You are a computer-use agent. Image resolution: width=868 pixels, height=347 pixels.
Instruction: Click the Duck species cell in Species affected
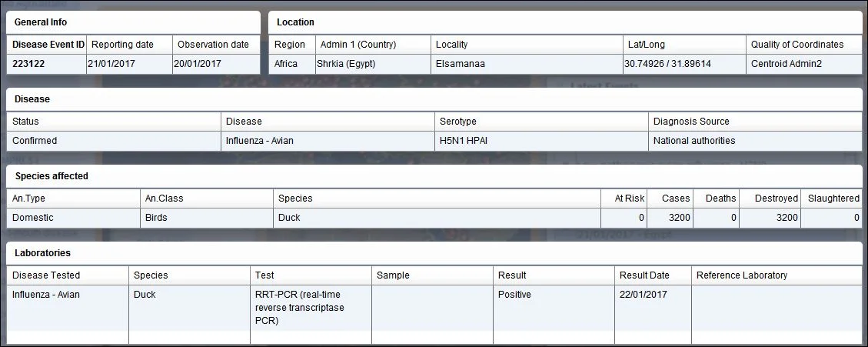coord(437,218)
